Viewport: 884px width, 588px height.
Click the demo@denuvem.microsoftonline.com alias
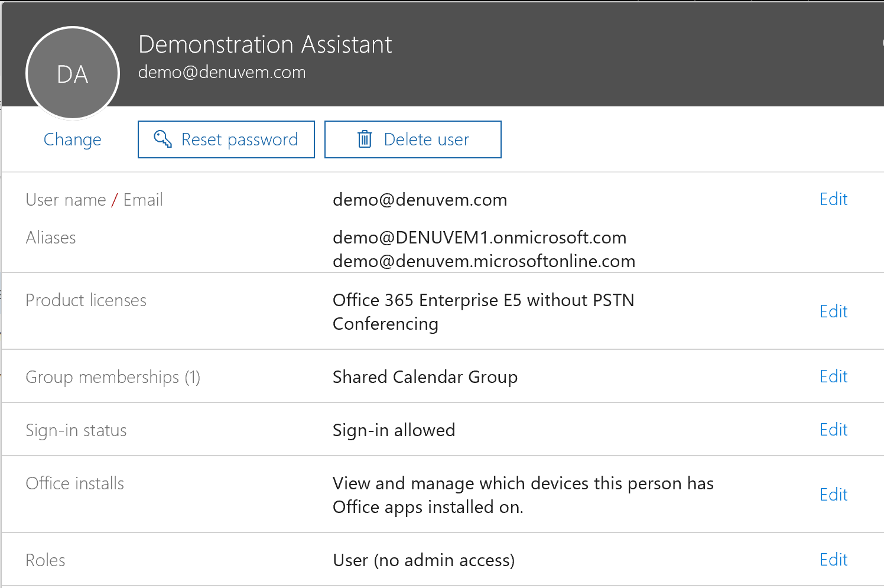click(x=484, y=261)
